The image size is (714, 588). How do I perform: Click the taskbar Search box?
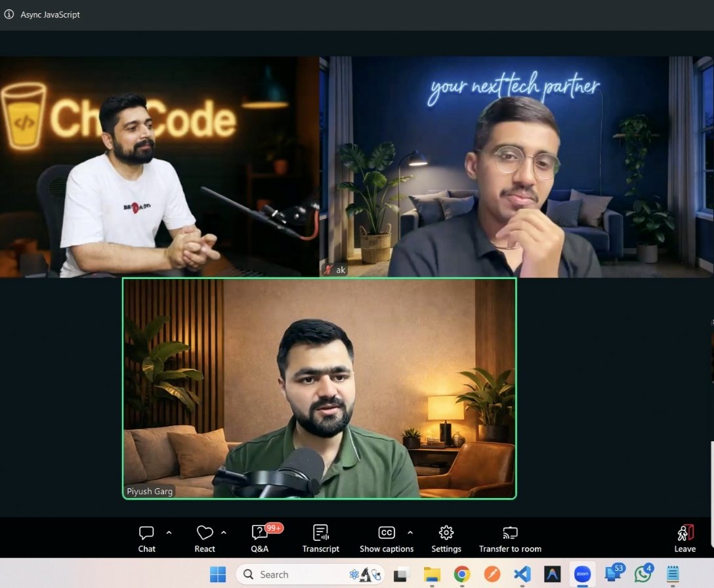pyautogui.click(x=310, y=574)
